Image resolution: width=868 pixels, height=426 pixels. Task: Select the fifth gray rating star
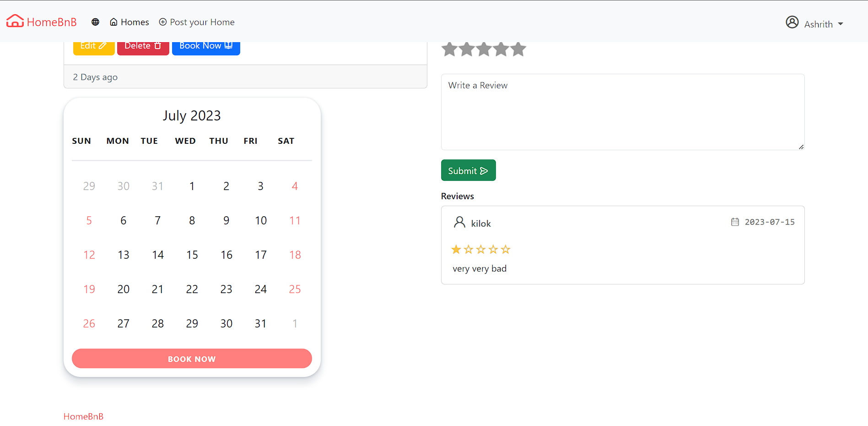[518, 49]
